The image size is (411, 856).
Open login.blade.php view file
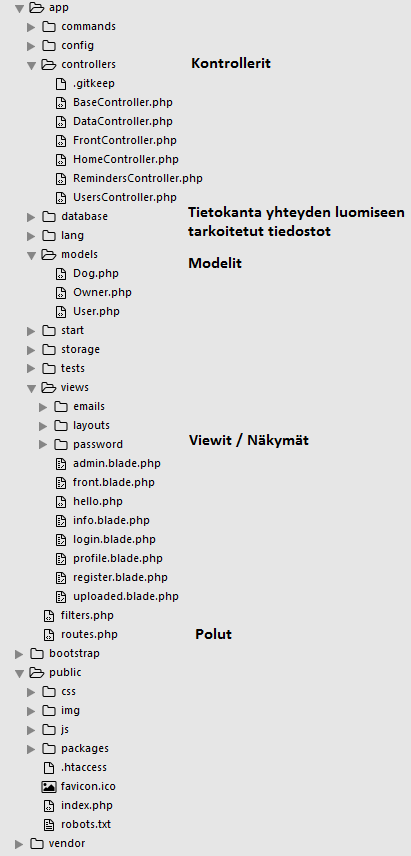114,539
